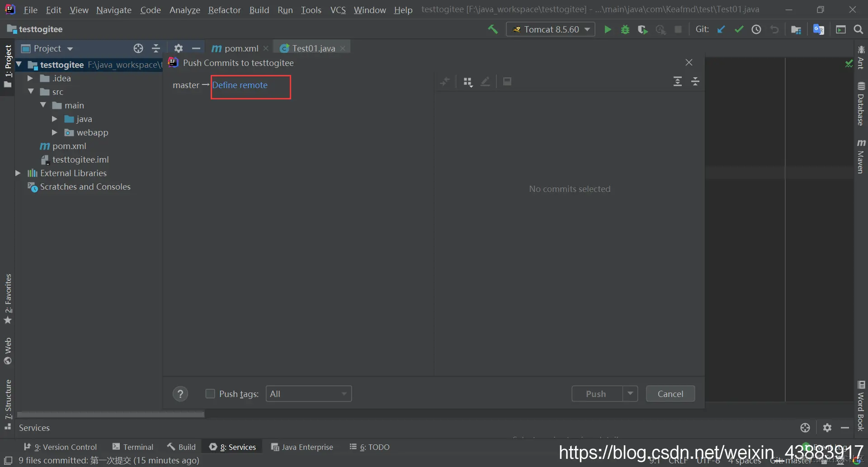Open the Terminal tool window tab

click(x=133, y=447)
